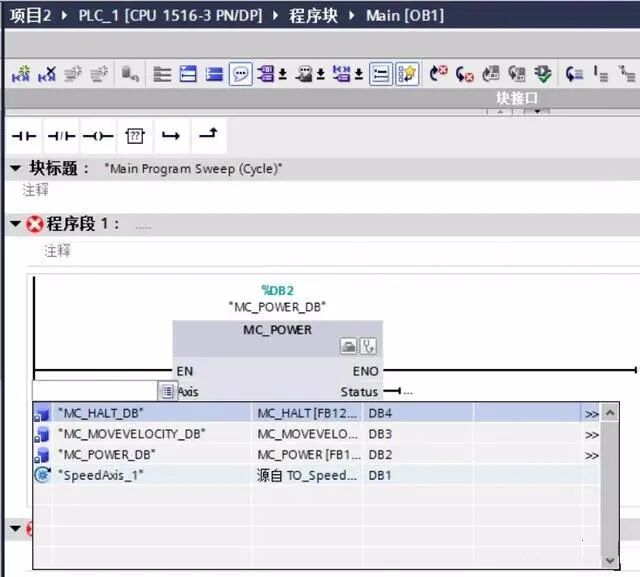Viewport: 640px width, 577px height.
Task: Click the partly cut-off icon at toolbar end
Action: coord(627,74)
